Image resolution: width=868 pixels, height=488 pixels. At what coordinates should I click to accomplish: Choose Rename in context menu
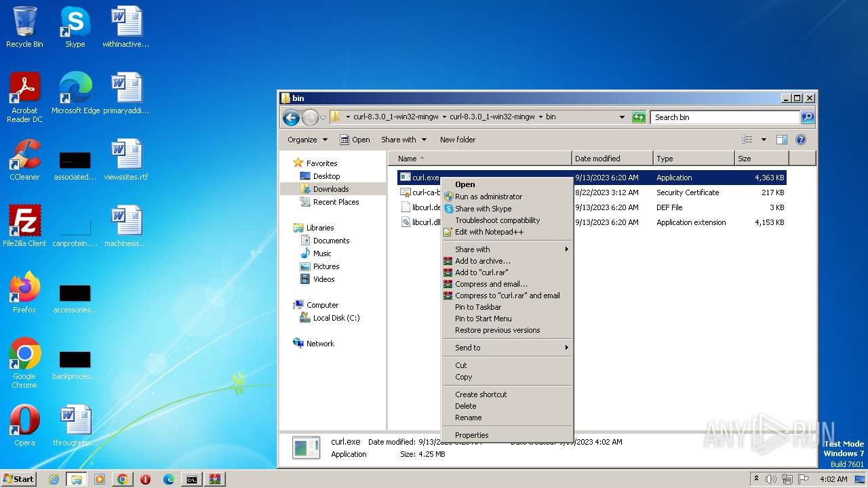(506, 418)
